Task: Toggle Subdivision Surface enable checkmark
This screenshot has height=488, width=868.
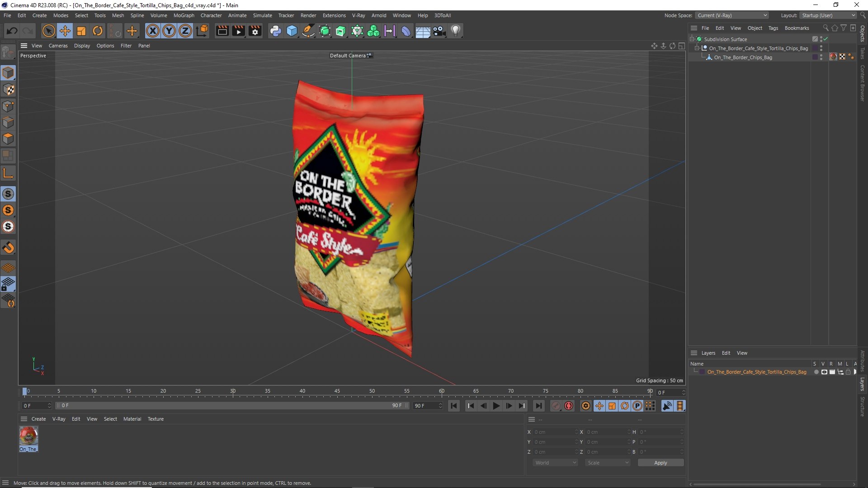Action: 826,39
